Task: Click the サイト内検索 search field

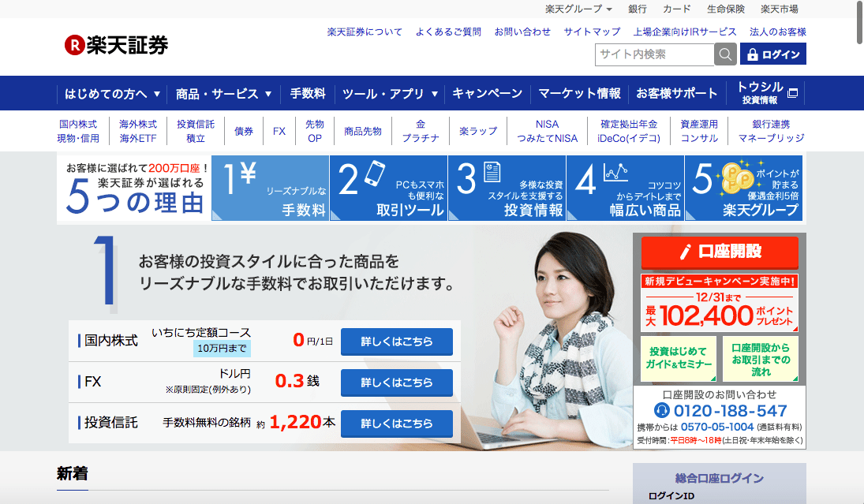Action: [654, 54]
